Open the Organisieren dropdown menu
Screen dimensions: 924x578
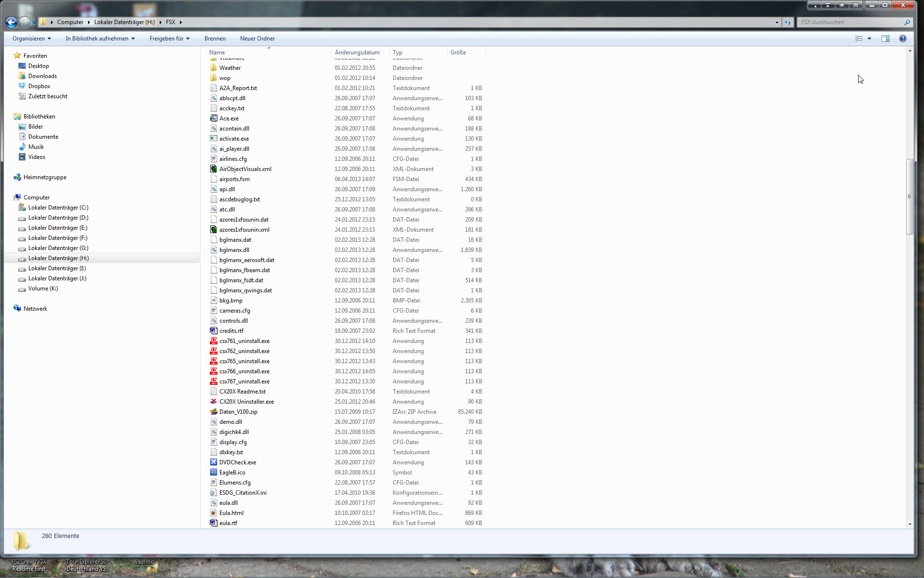pyautogui.click(x=31, y=39)
